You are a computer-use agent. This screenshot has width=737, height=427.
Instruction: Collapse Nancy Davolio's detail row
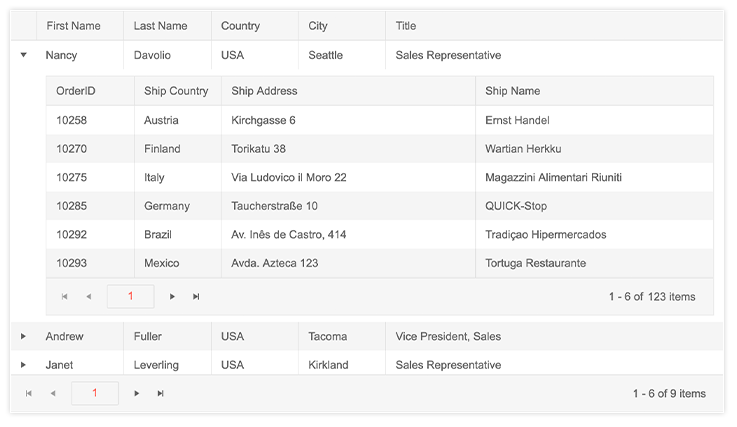[x=24, y=55]
